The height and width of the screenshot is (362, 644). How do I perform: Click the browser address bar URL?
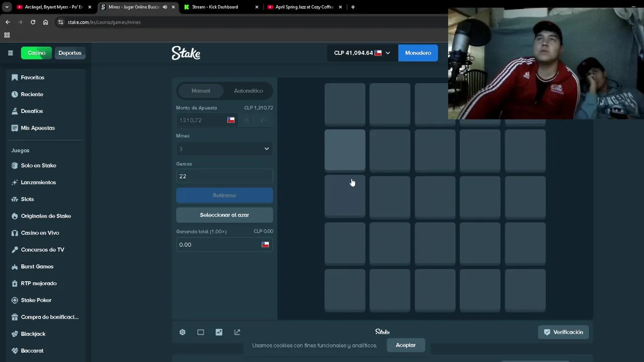point(104,22)
